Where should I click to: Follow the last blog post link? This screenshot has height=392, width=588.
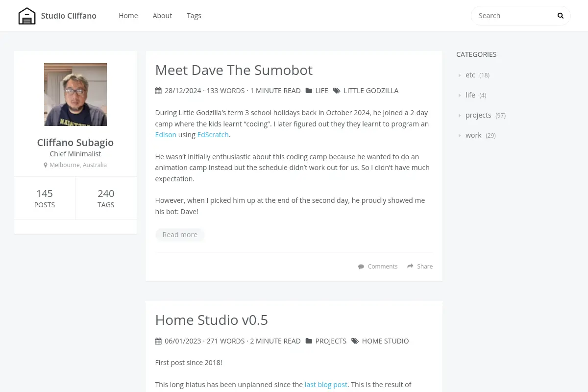pos(326,385)
